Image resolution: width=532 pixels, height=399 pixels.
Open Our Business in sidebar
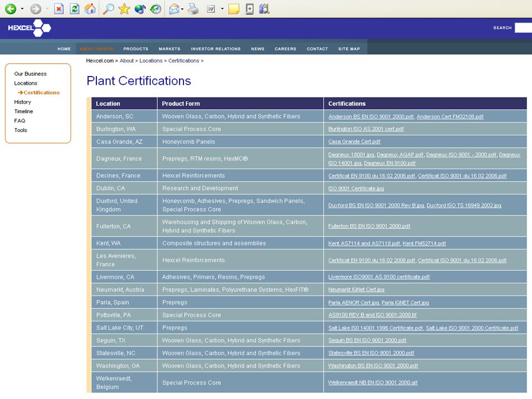30,74
